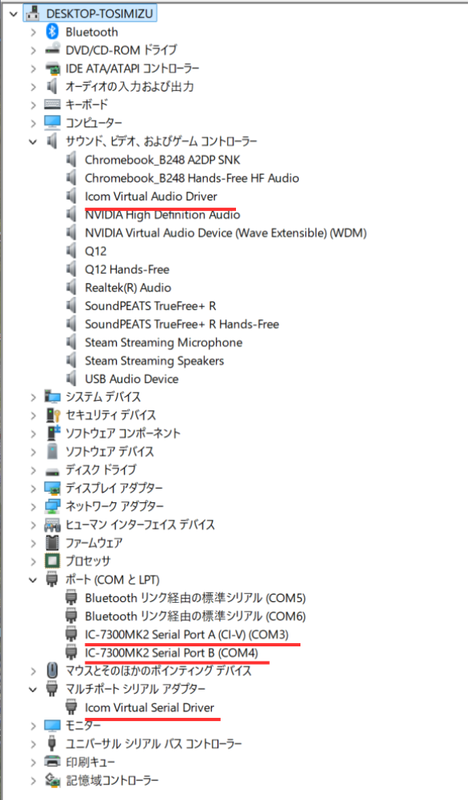Select SoundPEATS TrueFree+ R Hands-Free
The width and height of the screenshot is (472, 800).
click(x=182, y=324)
